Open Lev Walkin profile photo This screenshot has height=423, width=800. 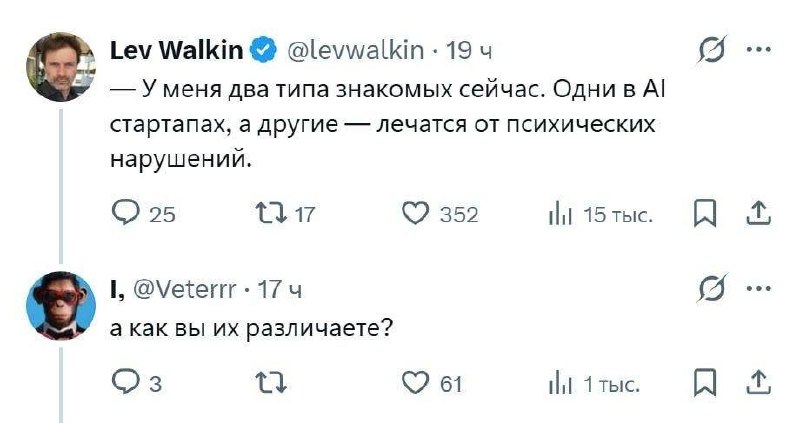click(x=61, y=67)
